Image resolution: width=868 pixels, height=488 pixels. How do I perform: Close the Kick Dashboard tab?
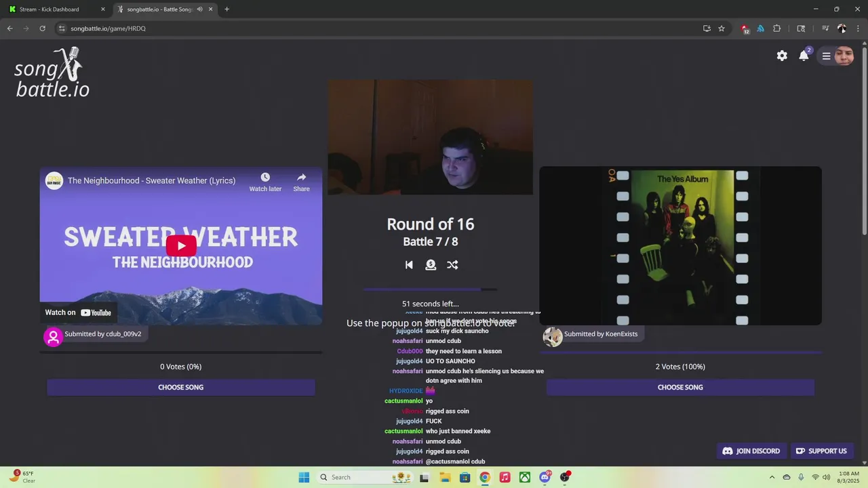pyautogui.click(x=103, y=9)
